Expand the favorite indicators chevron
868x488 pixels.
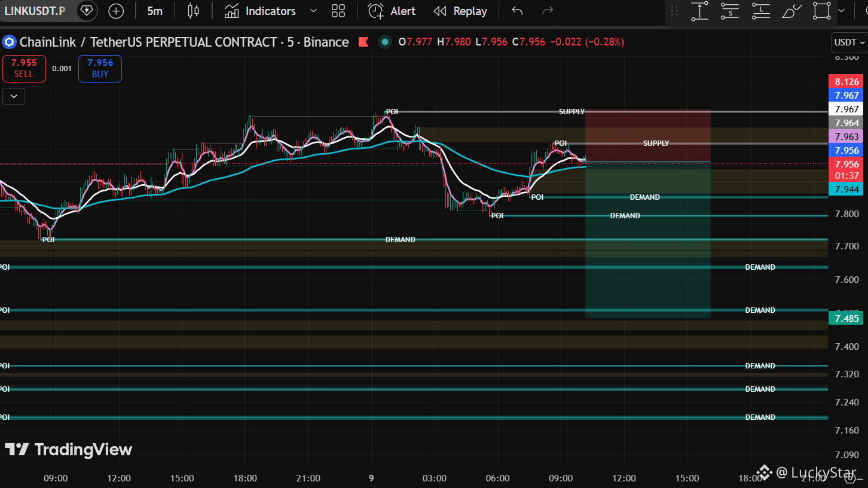313,11
